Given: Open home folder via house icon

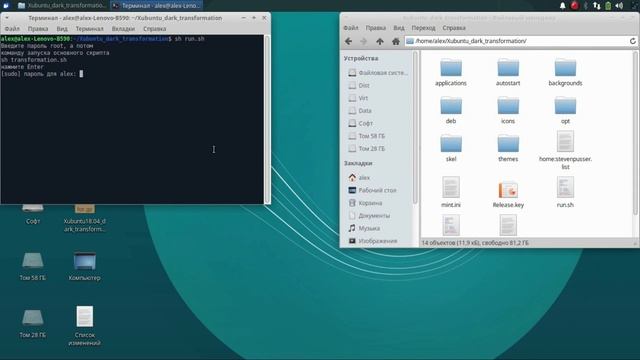Looking at the screenshot, I should click(x=396, y=41).
